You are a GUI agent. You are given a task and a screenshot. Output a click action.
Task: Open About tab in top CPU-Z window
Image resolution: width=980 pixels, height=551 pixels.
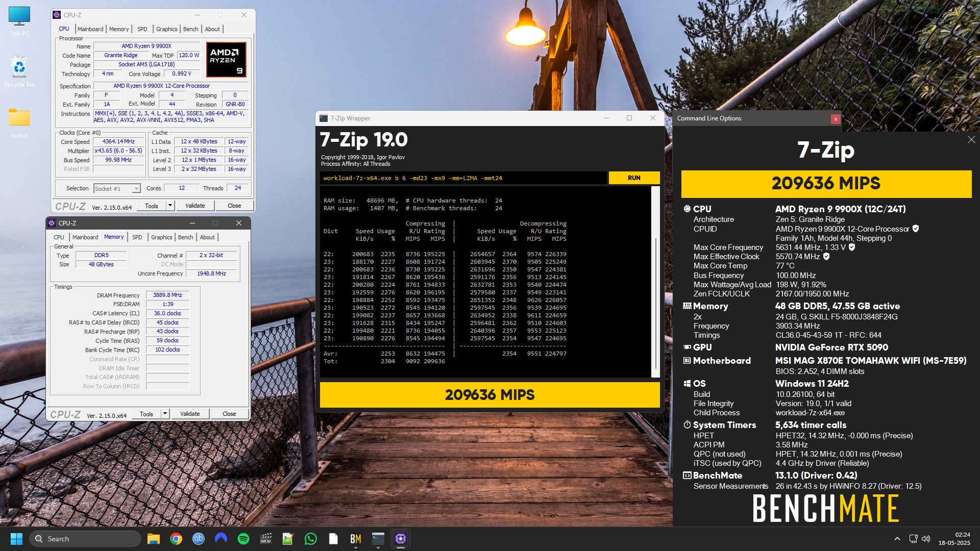pos(212,29)
